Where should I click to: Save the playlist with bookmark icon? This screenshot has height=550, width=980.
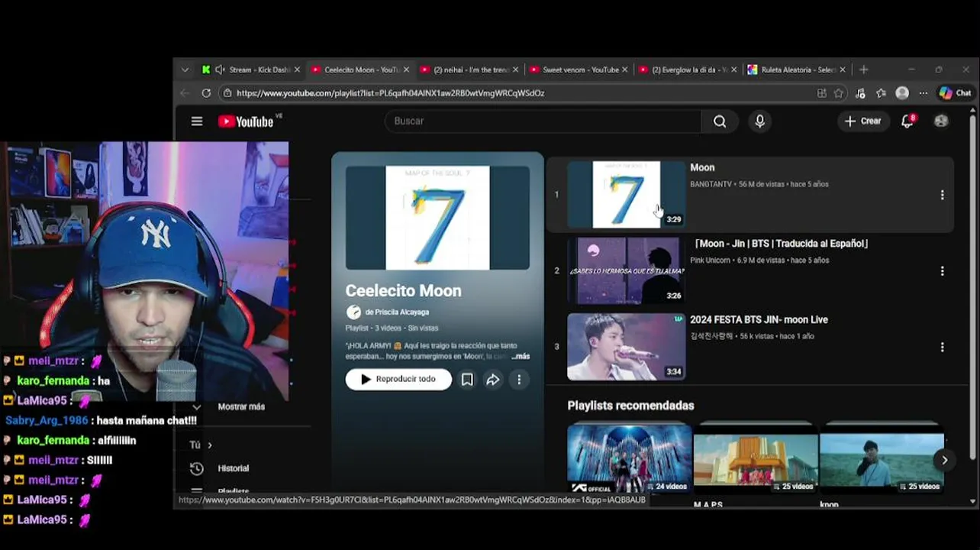(x=467, y=380)
